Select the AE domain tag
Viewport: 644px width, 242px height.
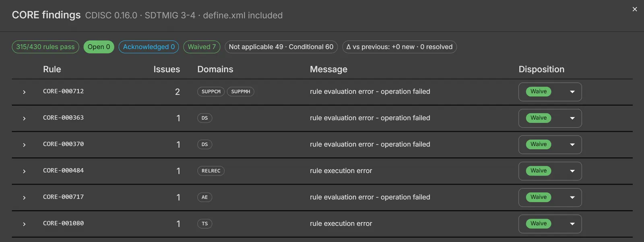204,197
